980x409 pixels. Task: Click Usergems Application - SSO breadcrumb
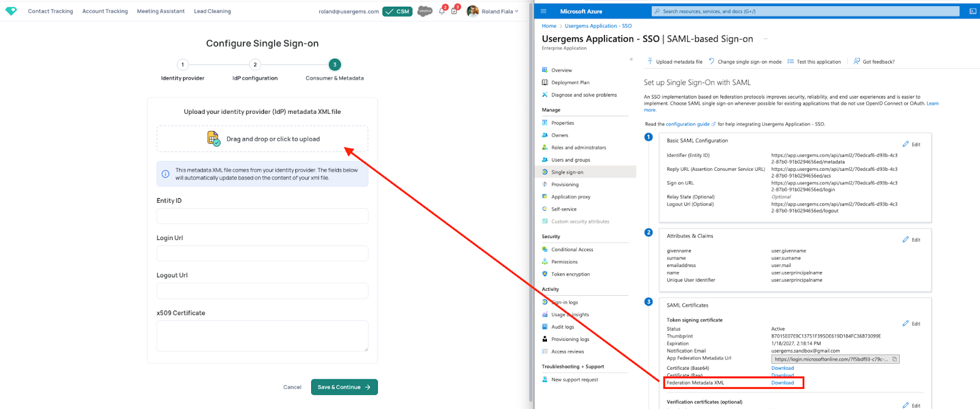point(598,26)
